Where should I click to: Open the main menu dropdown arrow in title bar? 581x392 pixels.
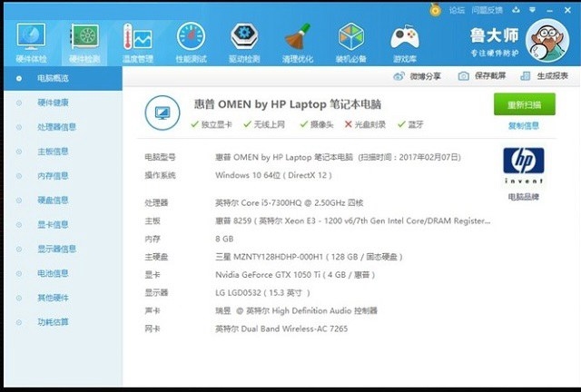(x=533, y=10)
